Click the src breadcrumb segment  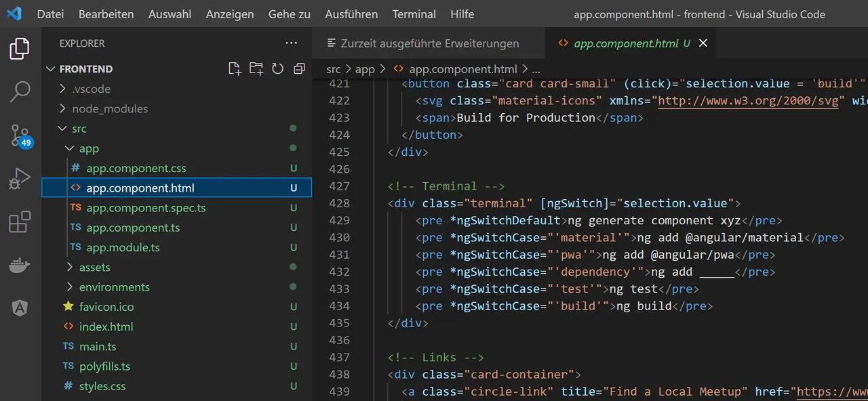pyautogui.click(x=334, y=69)
